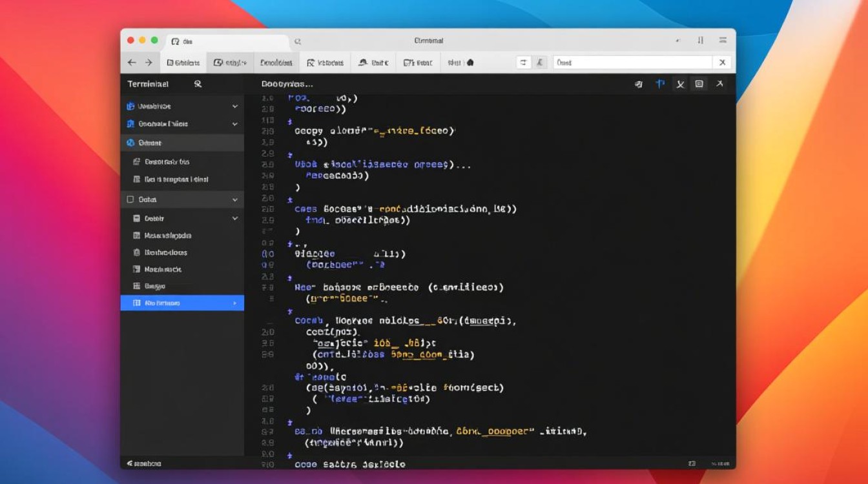Collapse the checkbox-square sidebar section via its chevron
Image resolution: width=868 pixels, height=484 pixels.
click(x=235, y=200)
